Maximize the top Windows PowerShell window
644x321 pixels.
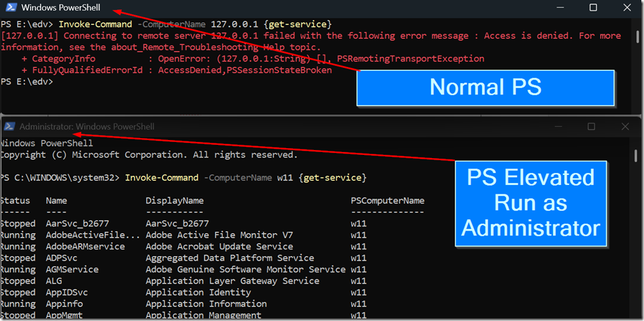[593, 7]
